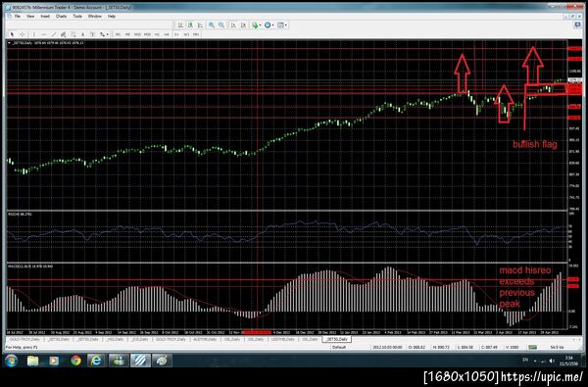
Task: Open Windows Media Player from taskbar
Action: (x=54, y=361)
